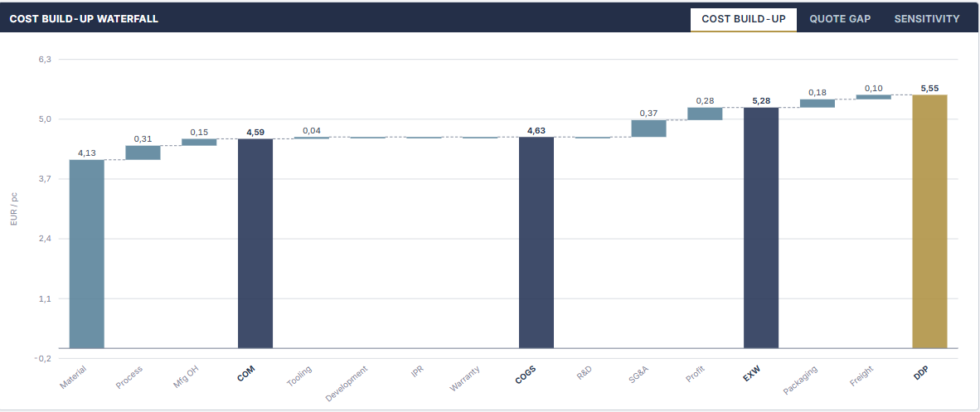Screen dimensions: 980x412
Task: Select the SG&A increment bar
Action: [648, 128]
